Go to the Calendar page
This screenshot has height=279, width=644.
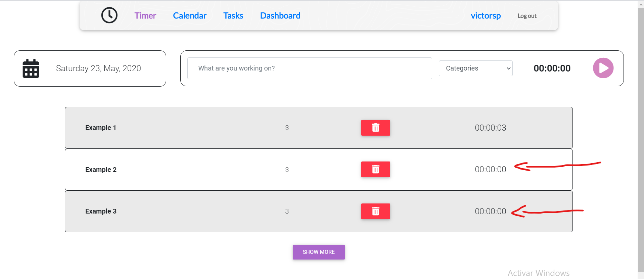click(x=190, y=16)
